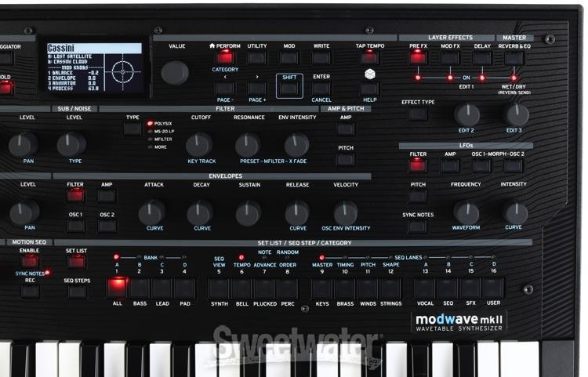Select the envelope AMP button
This screenshot has width=588, height=377.
click(107, 196)
